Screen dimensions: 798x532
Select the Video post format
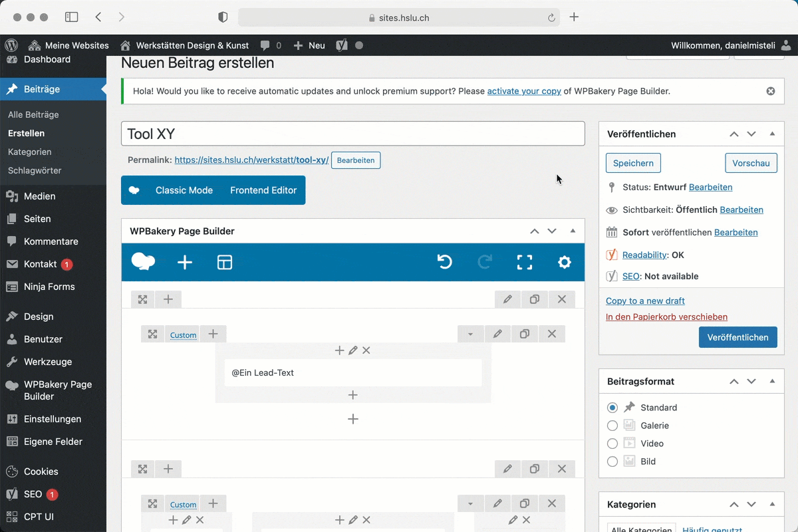[x=612, y=444]
